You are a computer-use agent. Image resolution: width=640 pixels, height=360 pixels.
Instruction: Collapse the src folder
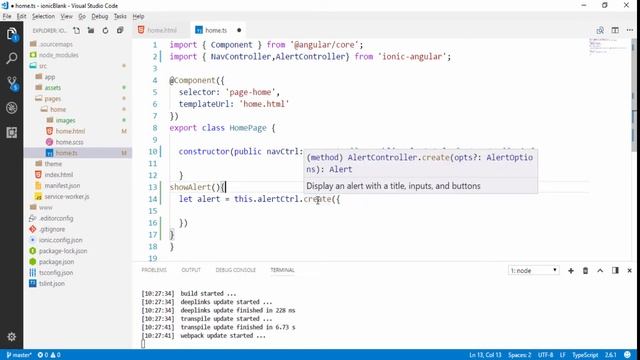(x=78, y=66)
